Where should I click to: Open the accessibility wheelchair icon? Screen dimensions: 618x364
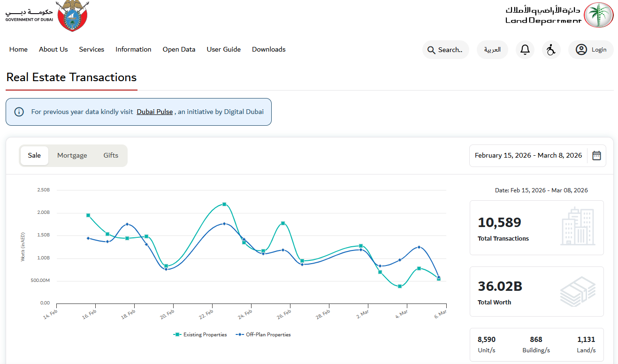pyautogui.click(x=551, y=50)
